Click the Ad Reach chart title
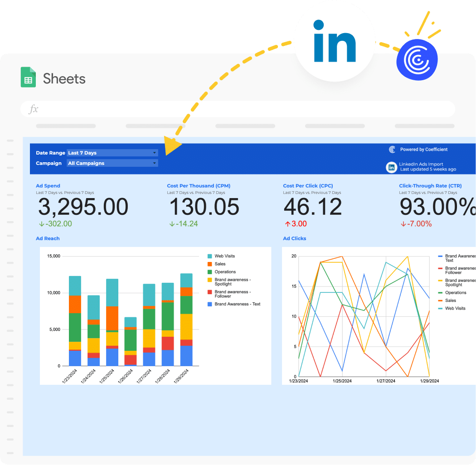This screenshot has width=476, height=465. coord(48,238)
